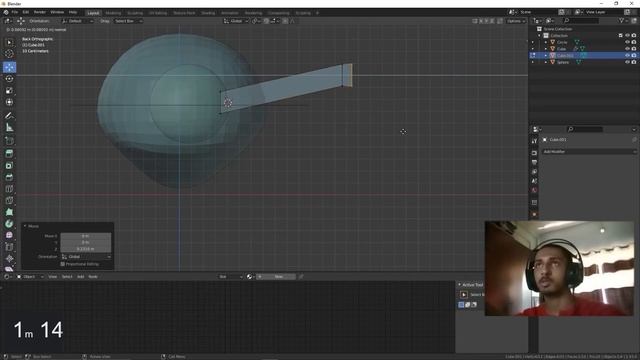
Task: Open the Add Modifier dropdown
Action: 589,151
